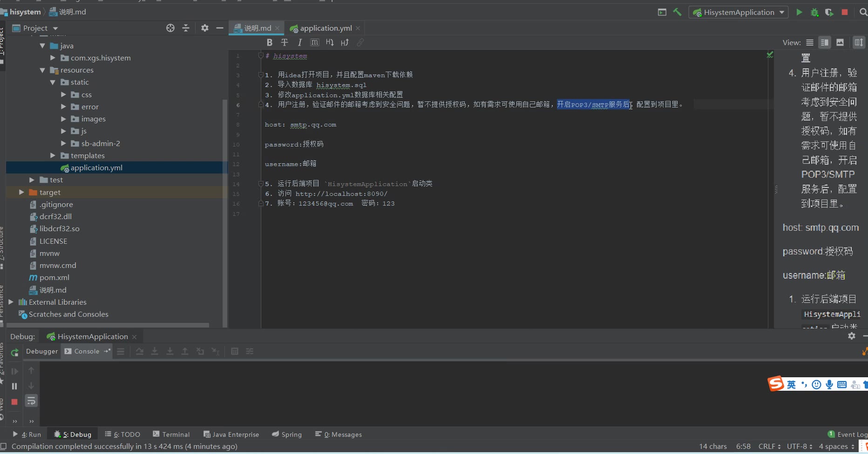The width and height of the screenshot is (868, 454).
Task: Expand the templates folder
Action: coord(53,155)
